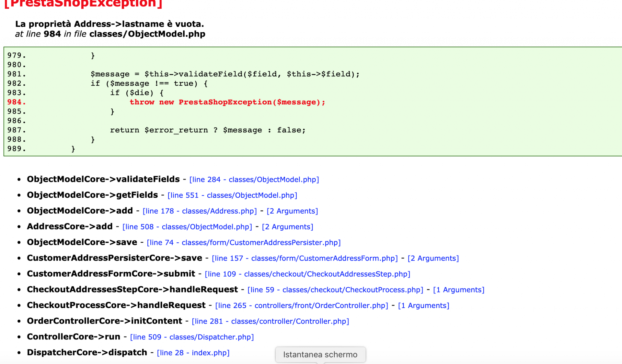Expand 2 Arguments for ObjectModelCore->add
Screen dimensions: 622x364
click(x=292, y=211)
